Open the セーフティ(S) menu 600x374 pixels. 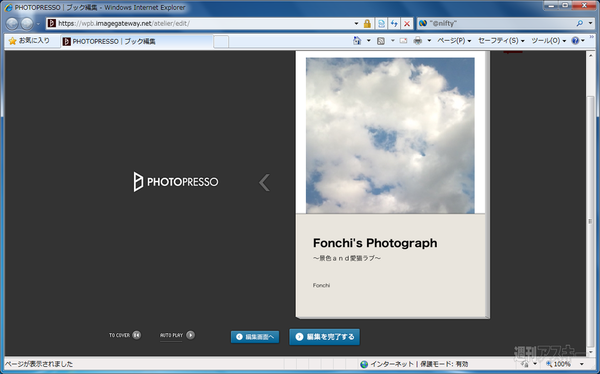click(x=501, y=41)
